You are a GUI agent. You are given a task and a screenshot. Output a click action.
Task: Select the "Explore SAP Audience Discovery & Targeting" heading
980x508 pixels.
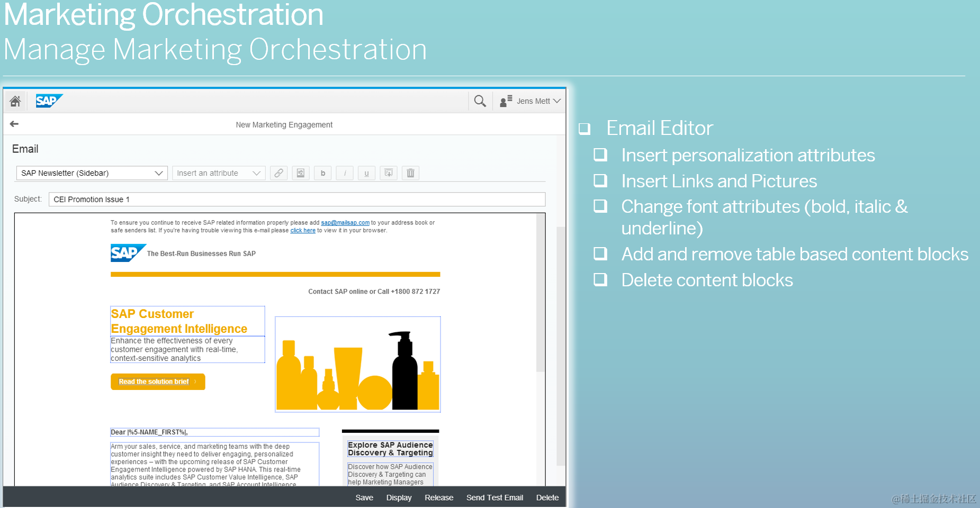coord(390,449)
